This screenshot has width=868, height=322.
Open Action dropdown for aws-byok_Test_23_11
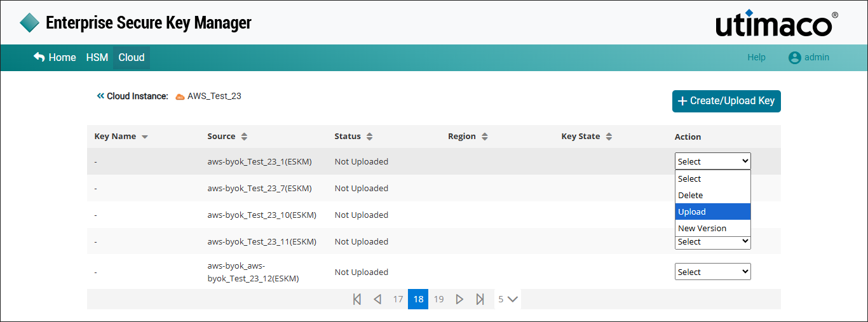[712, 242]
